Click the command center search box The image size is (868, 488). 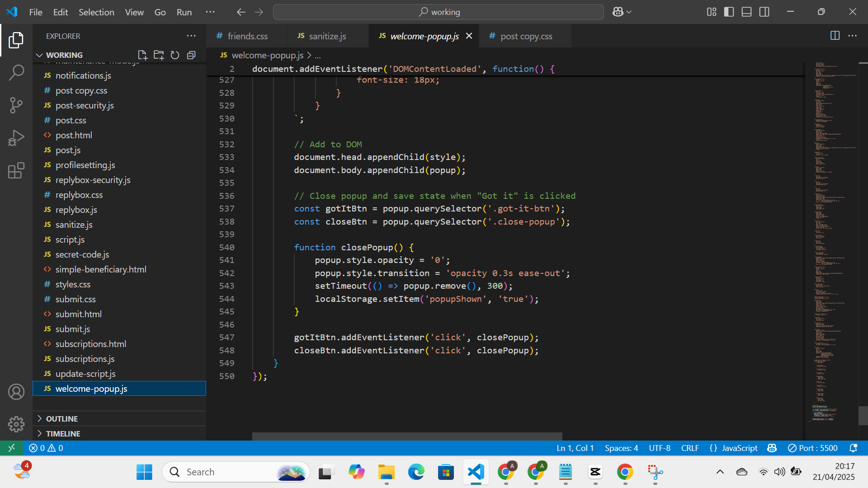438,12
